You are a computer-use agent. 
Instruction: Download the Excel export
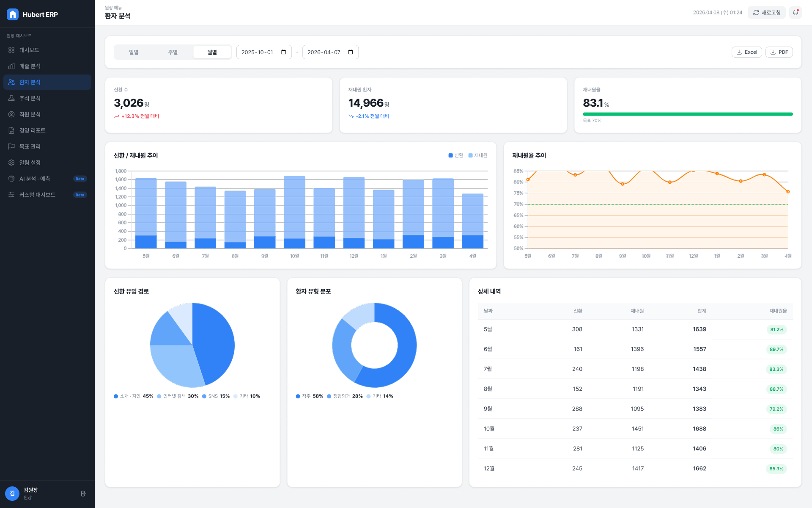tap(746, 52)
